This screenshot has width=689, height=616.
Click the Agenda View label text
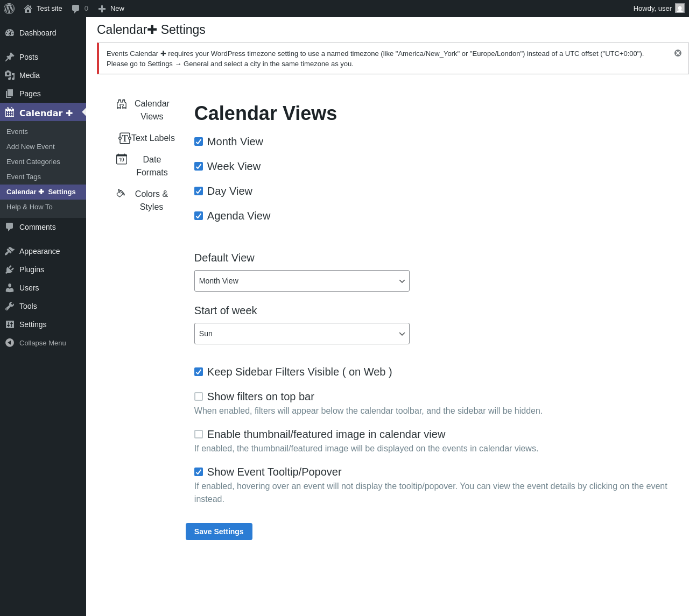[238, 216]
